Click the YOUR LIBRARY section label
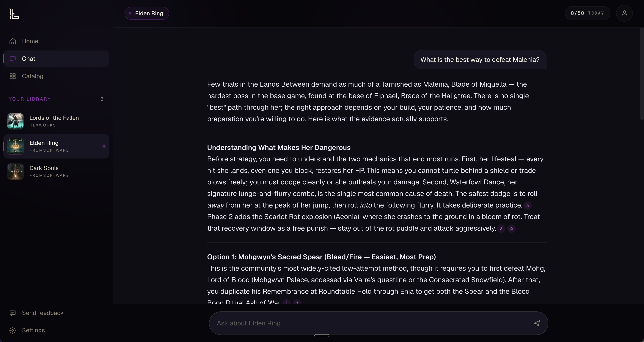This screenshot has width=644, height=342. click(x=30, y=99)
